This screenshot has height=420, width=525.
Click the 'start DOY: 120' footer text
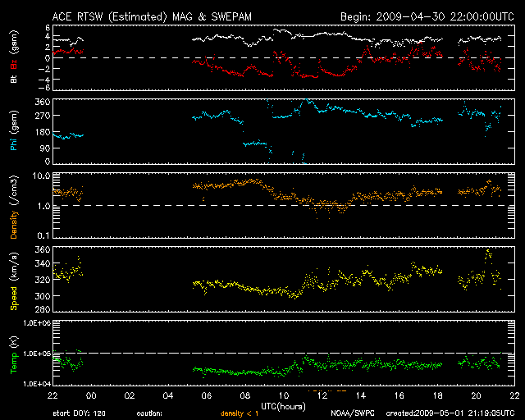pos(79,413)
